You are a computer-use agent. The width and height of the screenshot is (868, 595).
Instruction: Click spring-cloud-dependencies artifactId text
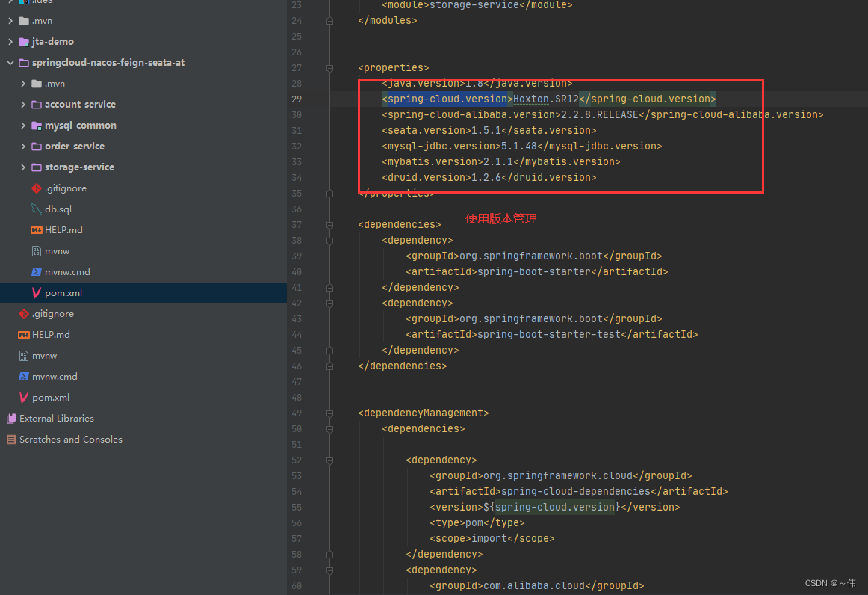[x=576, y=491]
